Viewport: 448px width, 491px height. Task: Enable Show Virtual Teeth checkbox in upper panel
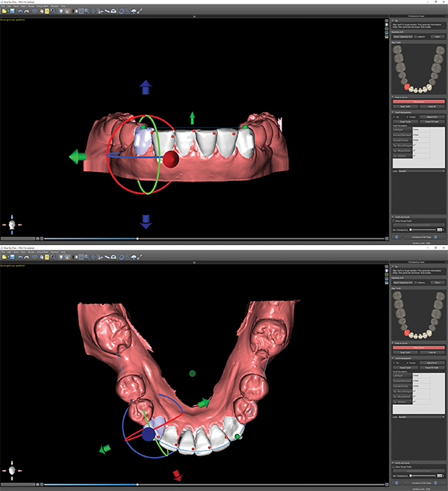coord(393,221)
